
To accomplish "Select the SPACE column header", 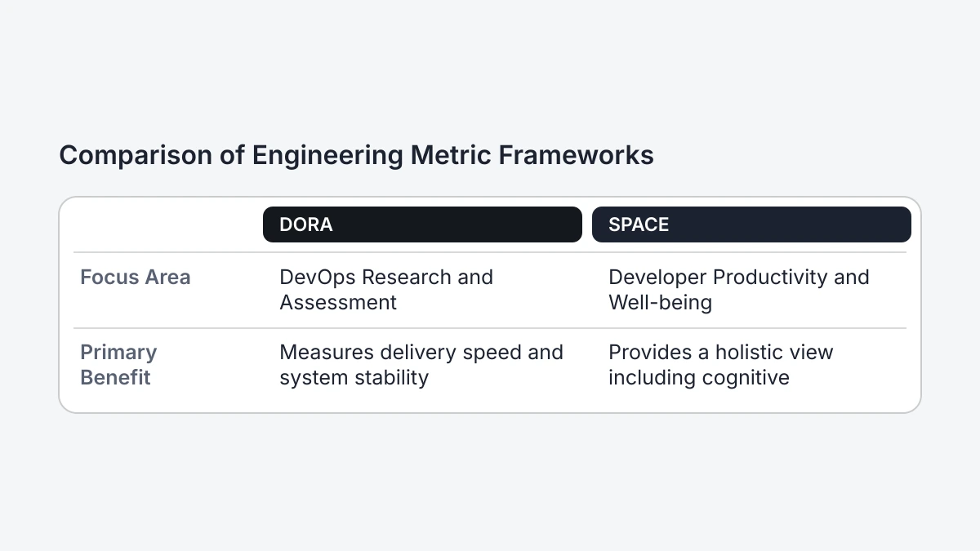I will [x=751, y=224].
